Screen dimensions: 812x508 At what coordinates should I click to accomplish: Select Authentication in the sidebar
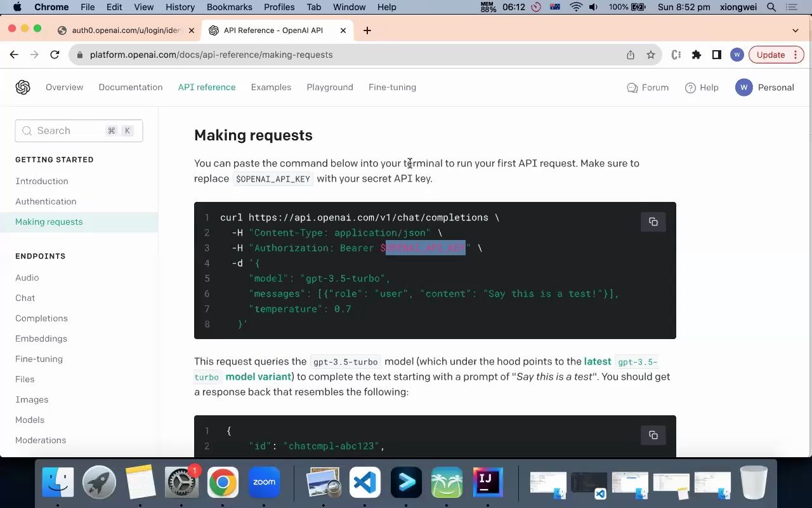point(46,201)
